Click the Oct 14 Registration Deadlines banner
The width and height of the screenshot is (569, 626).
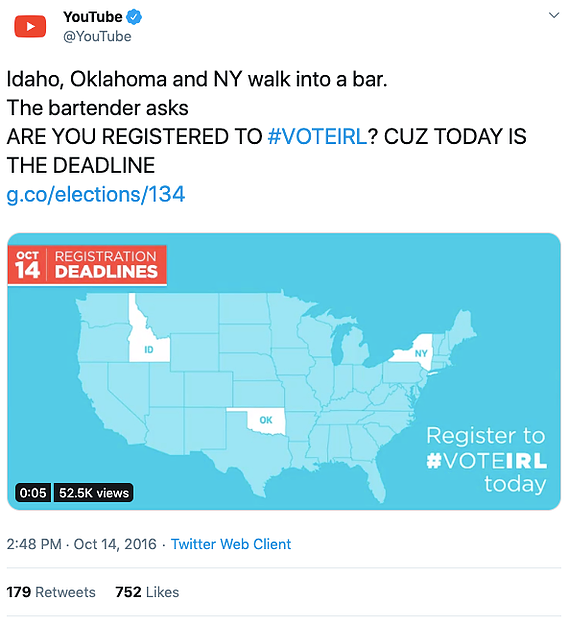(x=87, y=265)
